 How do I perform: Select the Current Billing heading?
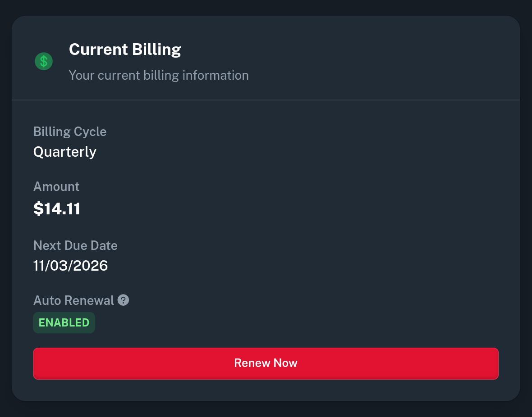pos(125,49)
